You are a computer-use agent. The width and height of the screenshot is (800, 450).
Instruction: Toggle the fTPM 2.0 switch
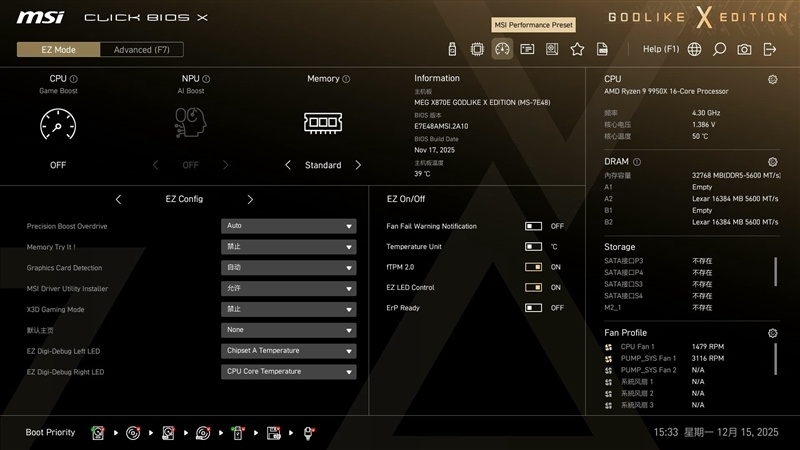point(533,267)
